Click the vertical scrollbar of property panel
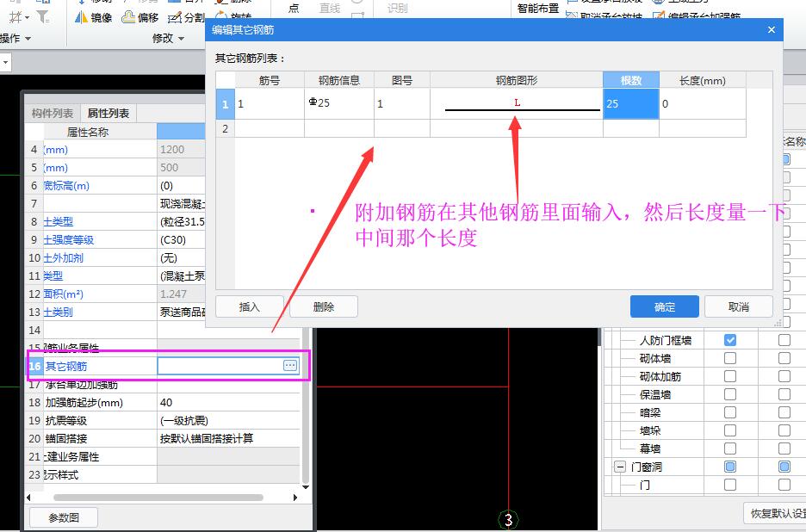Image resolution: width=806 pixels, height=532 pixels. coord(306,406)
